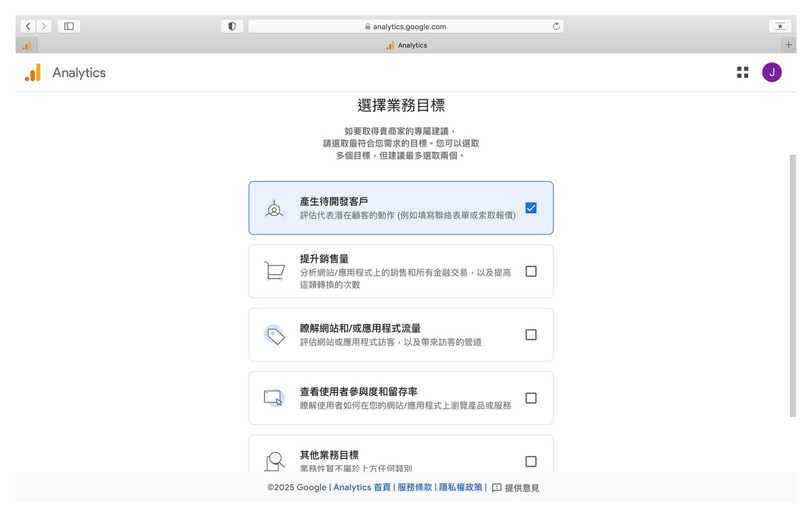
Task: Reload the page with refresh icon
Action: tap(556, 26)
